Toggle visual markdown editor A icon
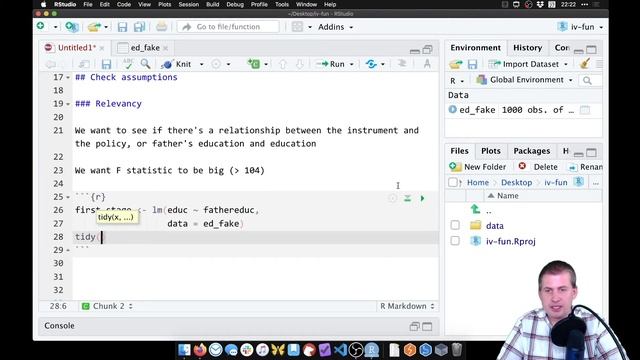Viewport: 640px width, 360px height. click(x=427, y=64)
